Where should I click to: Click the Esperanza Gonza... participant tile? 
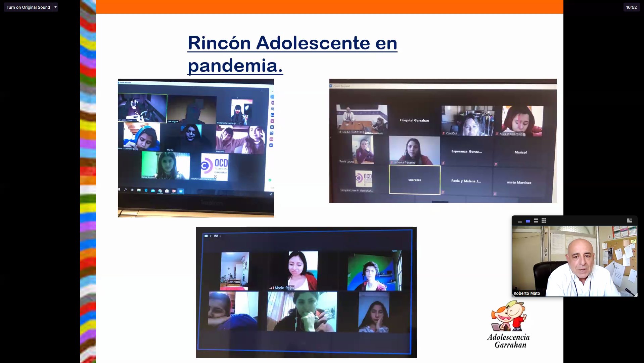(466, 151)
